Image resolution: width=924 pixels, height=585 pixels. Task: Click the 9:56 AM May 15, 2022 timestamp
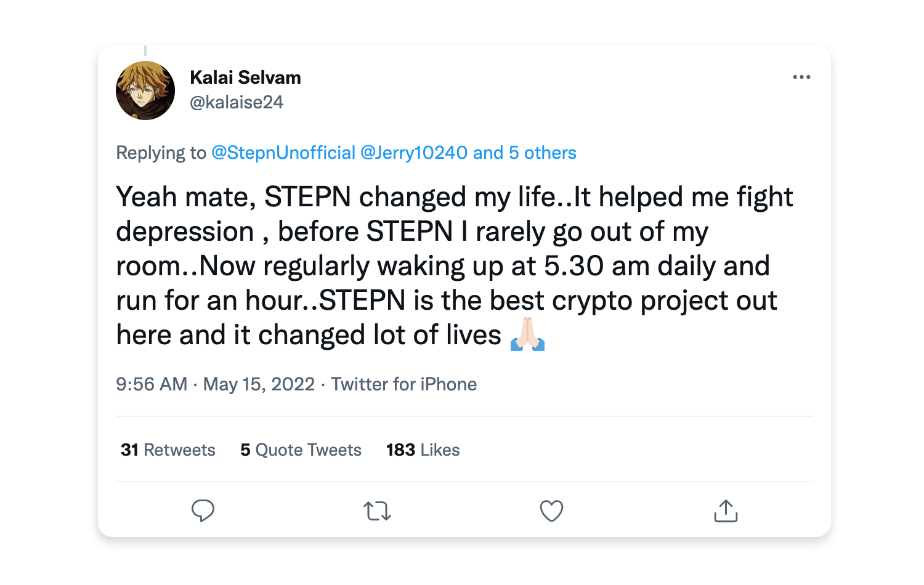point(216,384)
